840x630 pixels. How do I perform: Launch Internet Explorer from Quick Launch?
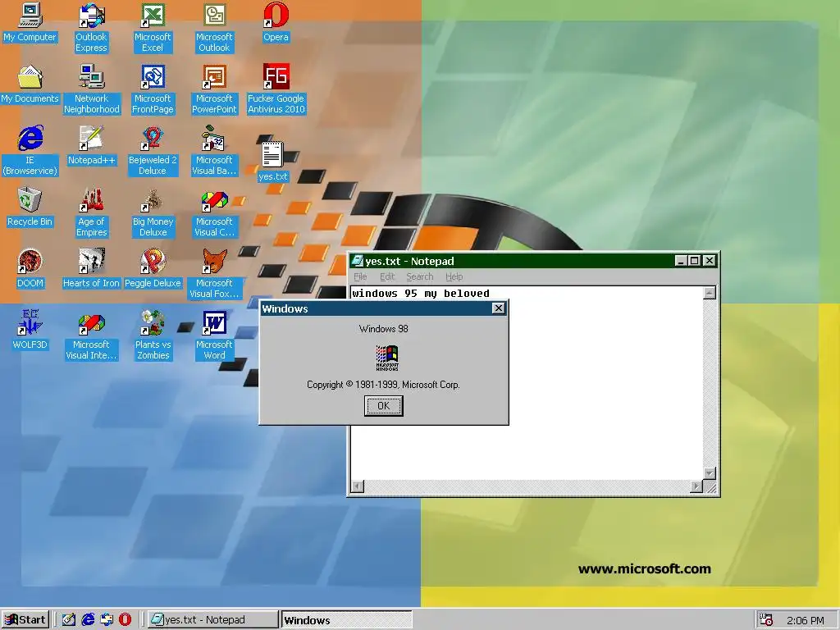(x=88, y=620)
